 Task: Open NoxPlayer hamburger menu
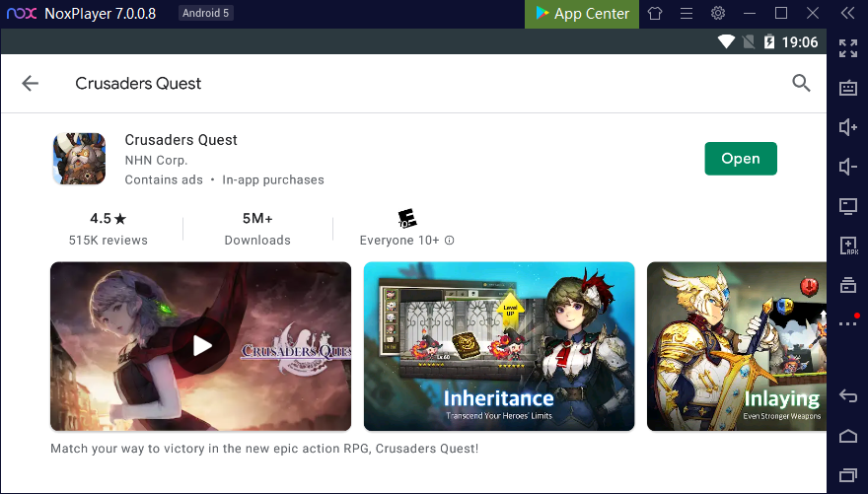(x=687, y=14)
